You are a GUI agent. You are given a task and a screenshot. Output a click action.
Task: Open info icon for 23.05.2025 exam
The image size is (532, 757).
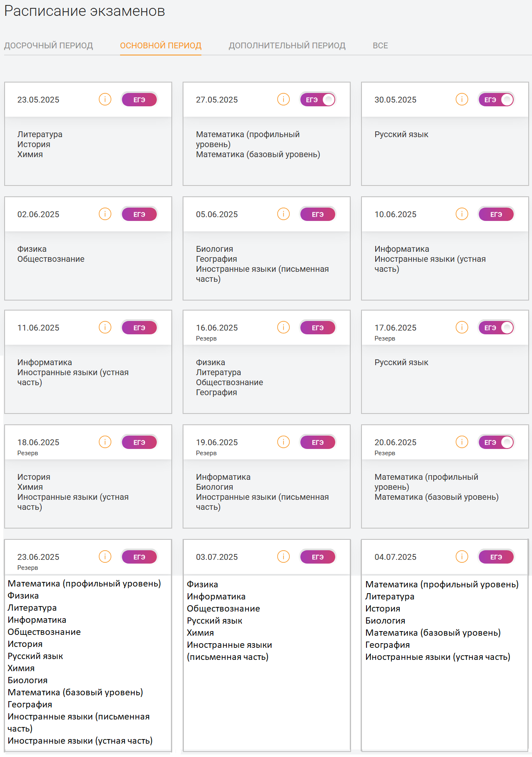(105, 100)
